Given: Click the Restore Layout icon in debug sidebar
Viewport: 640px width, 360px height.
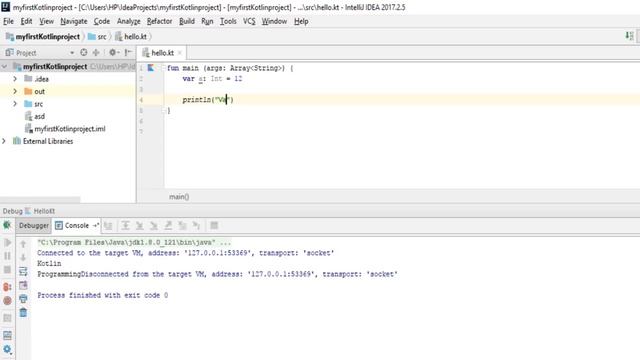Looking at the screenshot, I should pos(7,336).
